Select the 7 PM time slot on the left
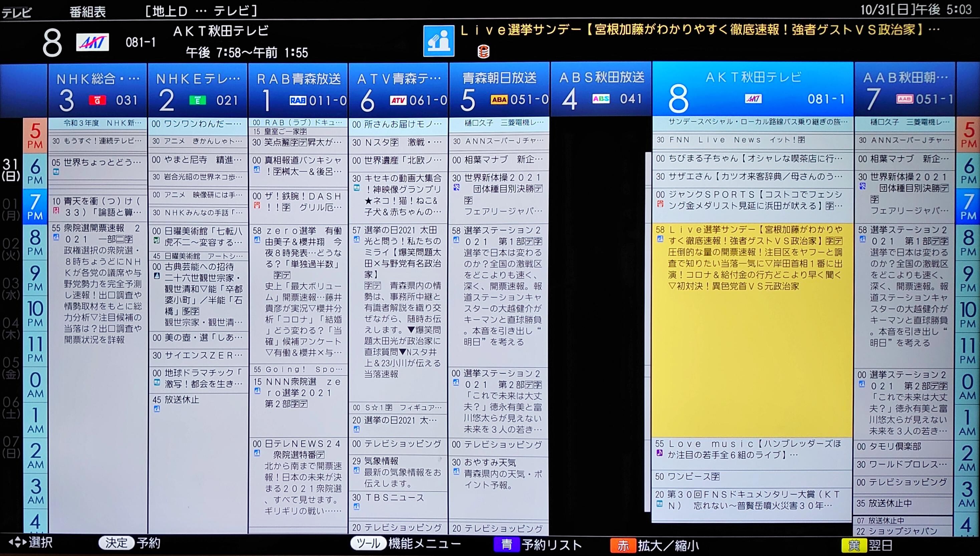Screen dimensions: 980x556 point(35,207)
